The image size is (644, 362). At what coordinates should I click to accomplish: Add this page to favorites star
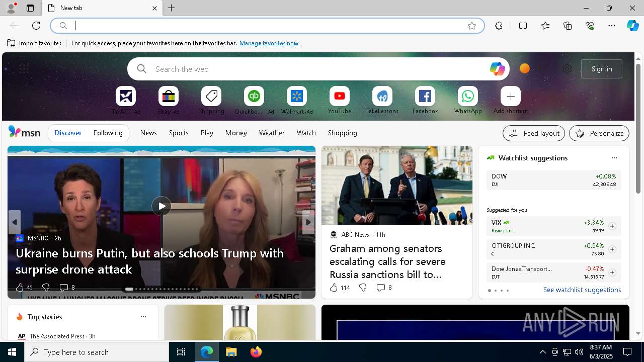[x=472, y=26]
